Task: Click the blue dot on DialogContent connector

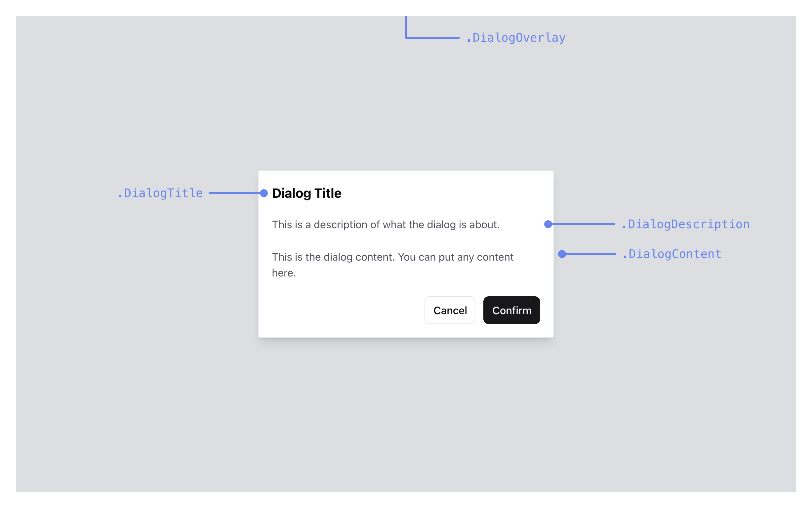Action: [x=562, y=254]
